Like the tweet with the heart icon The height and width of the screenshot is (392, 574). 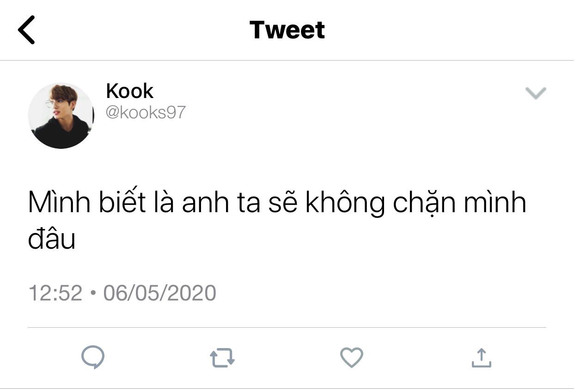click(352, 358)
